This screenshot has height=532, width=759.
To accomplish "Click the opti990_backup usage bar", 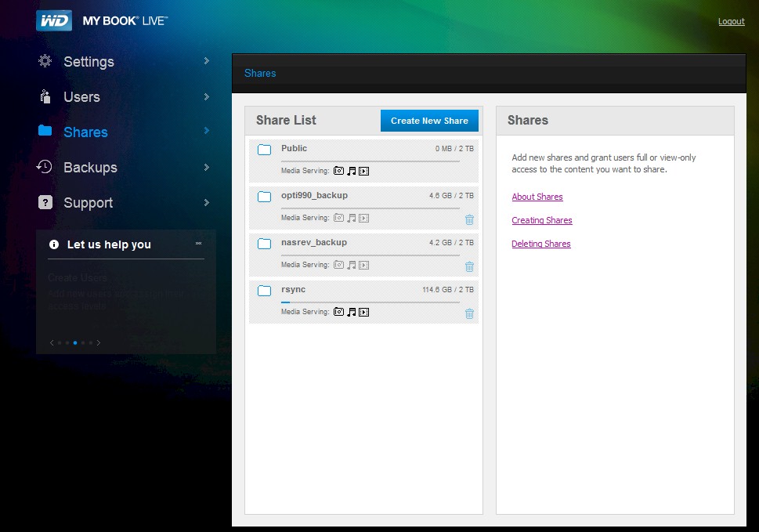I will 370,208.
